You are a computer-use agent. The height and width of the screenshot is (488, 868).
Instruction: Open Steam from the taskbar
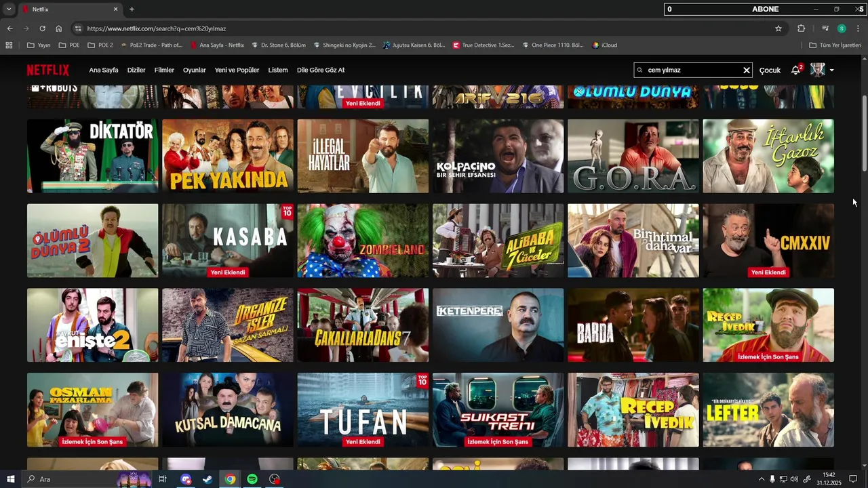coord(208,479)
